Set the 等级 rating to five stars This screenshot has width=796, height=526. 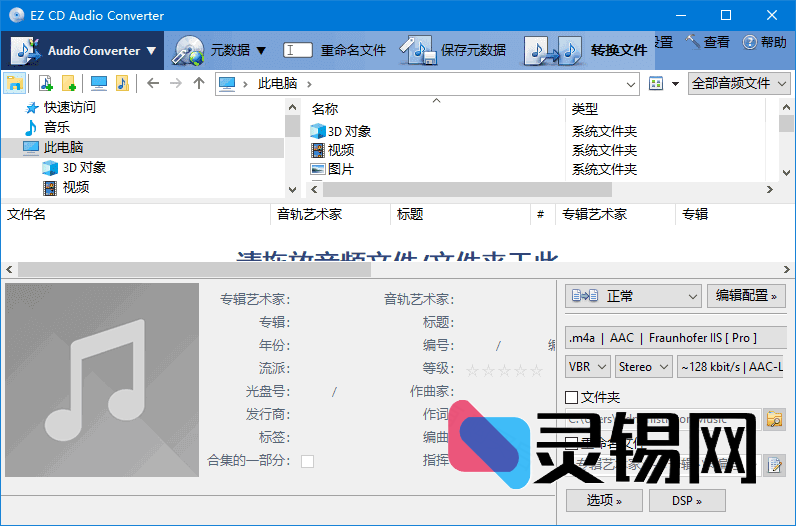(537, 371)
